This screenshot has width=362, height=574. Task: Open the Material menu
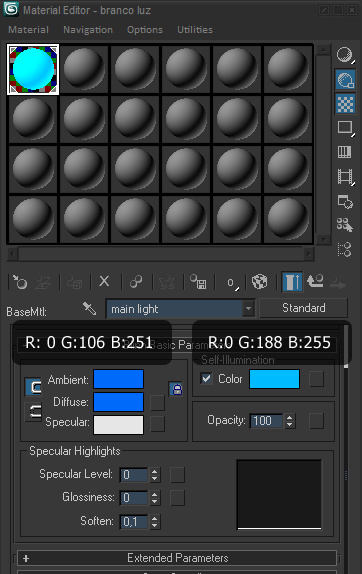(x=28, y=30)
